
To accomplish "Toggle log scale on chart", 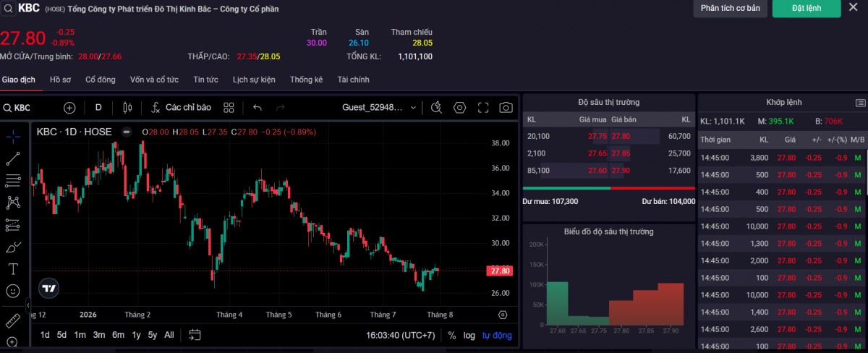I will (x=469, y=335).
